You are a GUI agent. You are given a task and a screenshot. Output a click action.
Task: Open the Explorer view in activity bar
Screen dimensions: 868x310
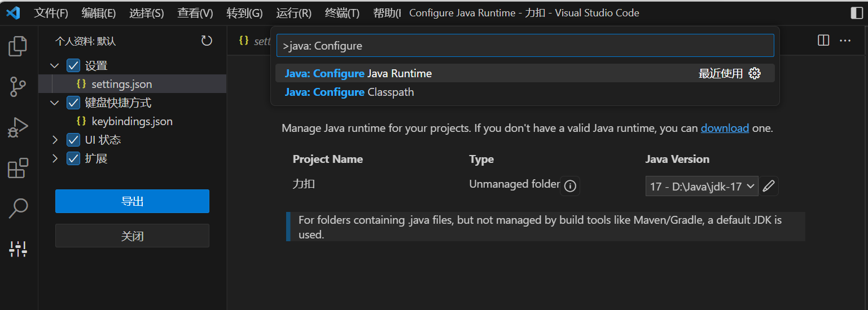(18, 46)
